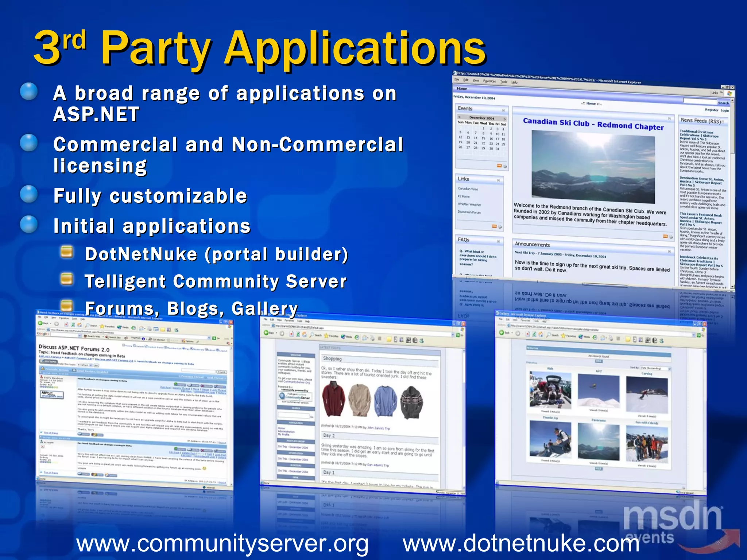Select the Home tab on the ski club portal
The height and width of the screenshot is (560, 747).
462,89
